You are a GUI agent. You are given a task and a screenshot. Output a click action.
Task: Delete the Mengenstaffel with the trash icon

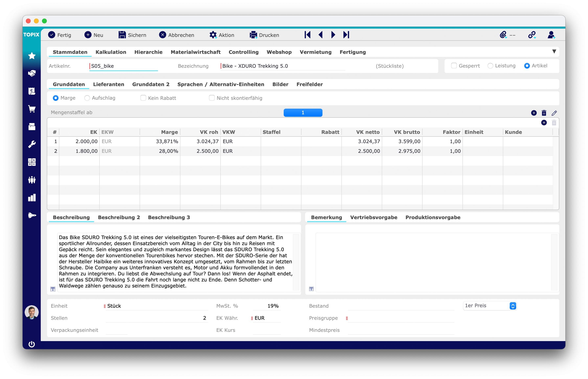pyautogui.click(x=544, y=113)
